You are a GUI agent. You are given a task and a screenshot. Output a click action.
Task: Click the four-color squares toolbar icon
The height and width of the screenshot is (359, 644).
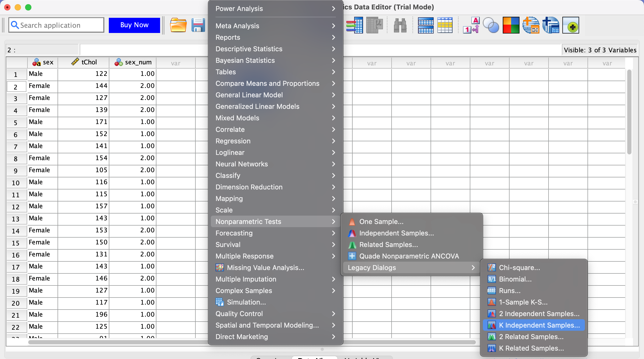511,25
